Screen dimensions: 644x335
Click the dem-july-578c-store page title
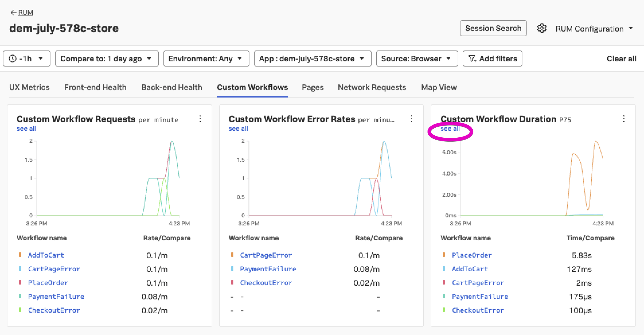tap(64, 28)
